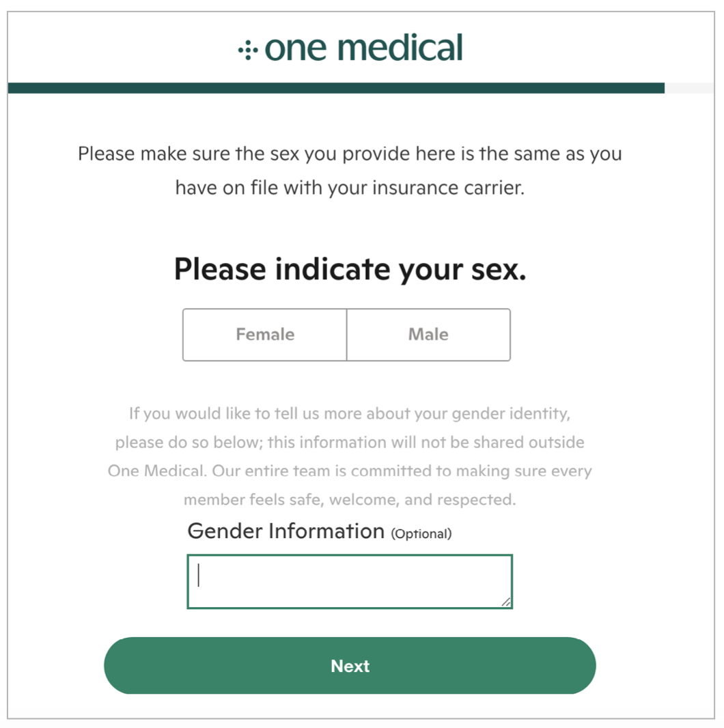
Task: Click the "Please make sure the sex" line
Action: tap(350, 153)
